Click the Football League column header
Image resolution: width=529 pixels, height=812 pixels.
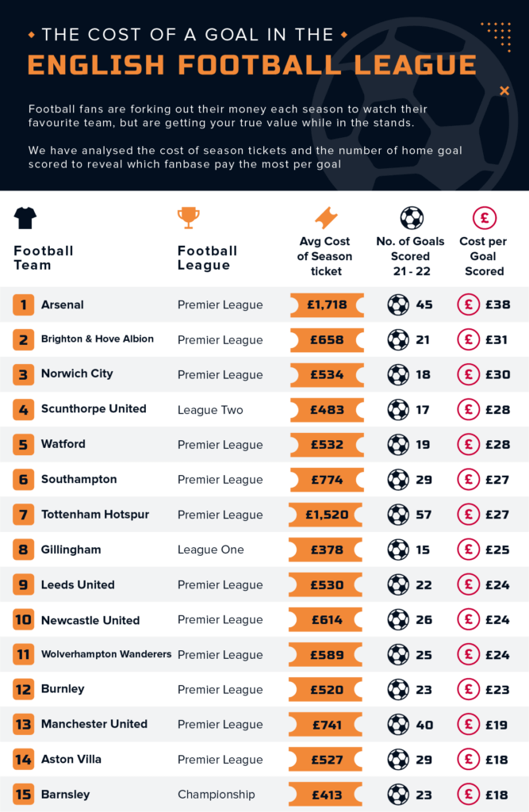(x=207, y=258)
